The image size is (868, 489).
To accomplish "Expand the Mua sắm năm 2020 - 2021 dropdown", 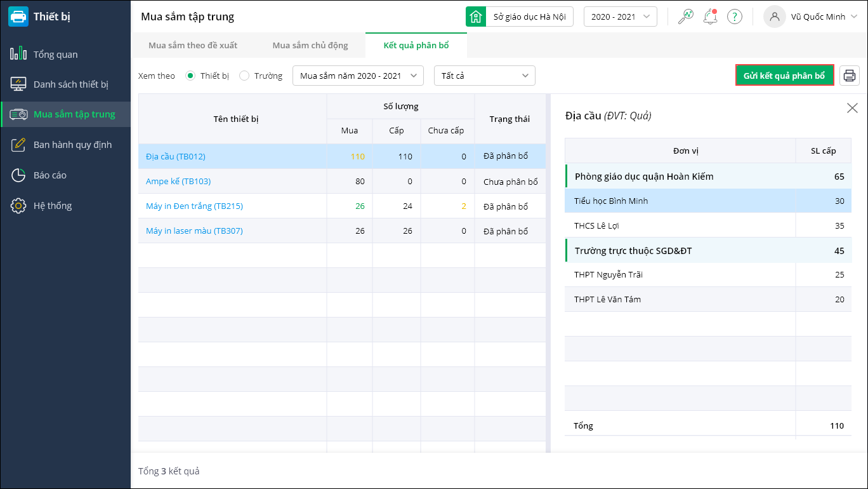I will pos(357,76).
